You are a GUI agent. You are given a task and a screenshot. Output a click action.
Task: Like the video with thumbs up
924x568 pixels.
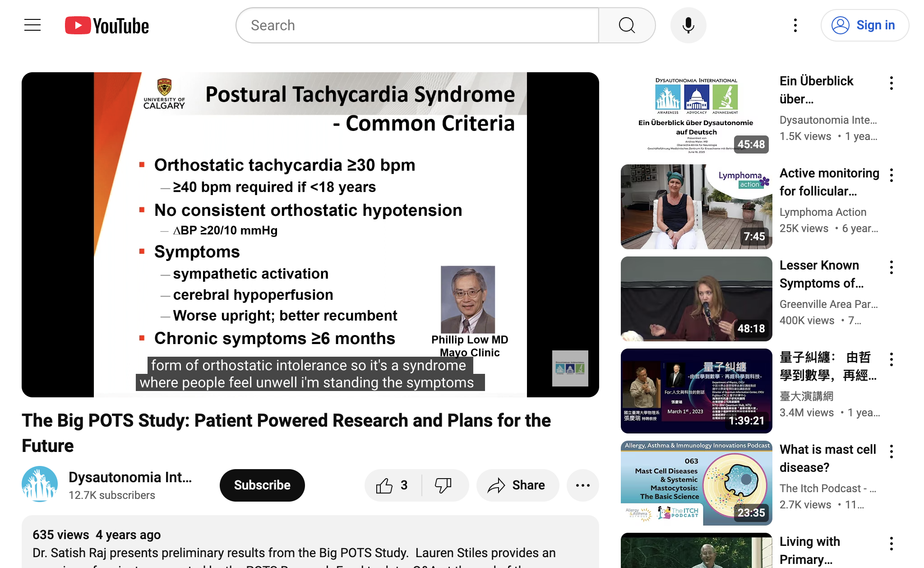tap(393, 485)
